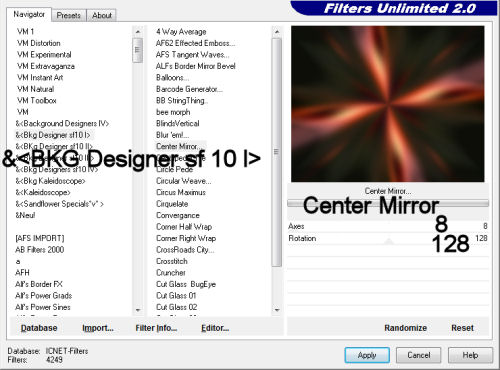Select Alf's Power Sines category
Viewport: 500px width, 370px height.
[x=43, y=307]
